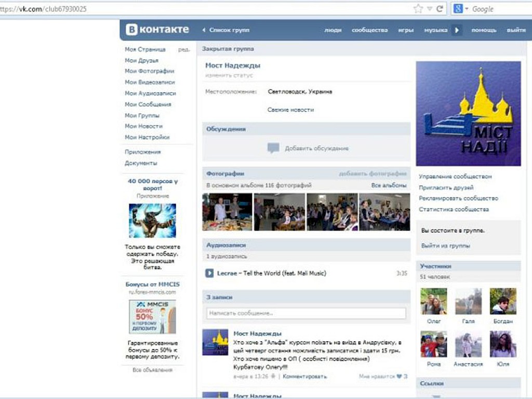Viewport: 532px width, 399px height.
Task: Click the browser bookmarks dropdown arrow
Action: pyautogui.click(x=430, y=9)
